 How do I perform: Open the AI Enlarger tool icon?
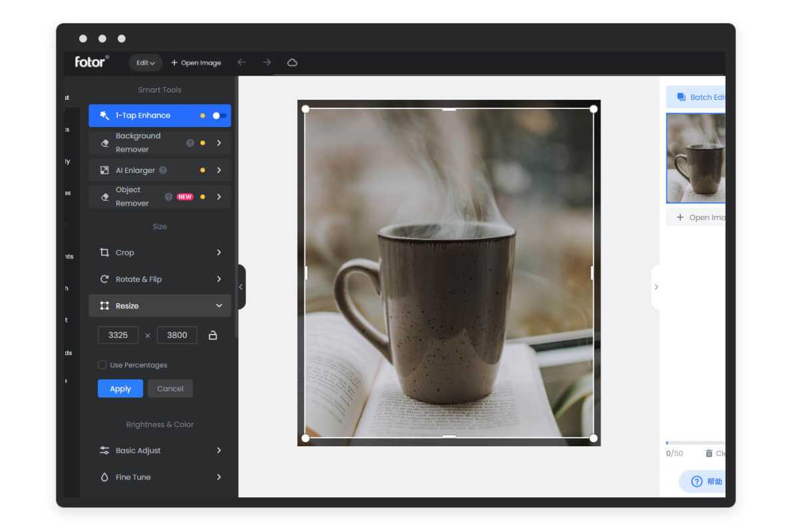pos(105,170)
